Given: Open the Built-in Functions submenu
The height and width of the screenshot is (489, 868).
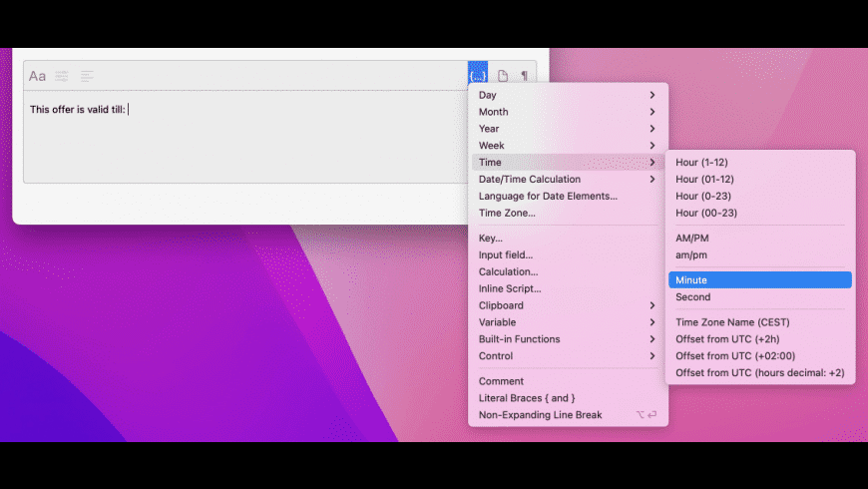Looking at the screenshot, I should click(568, 339).
